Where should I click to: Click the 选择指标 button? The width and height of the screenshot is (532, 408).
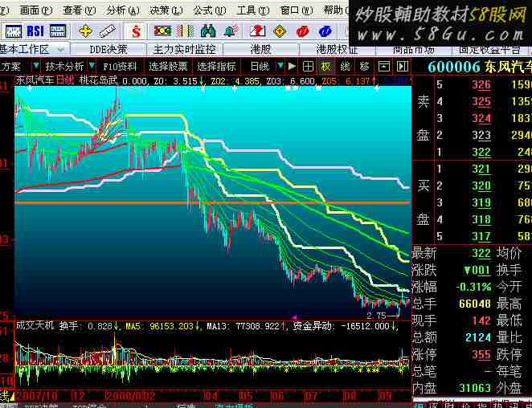[216, 66]
